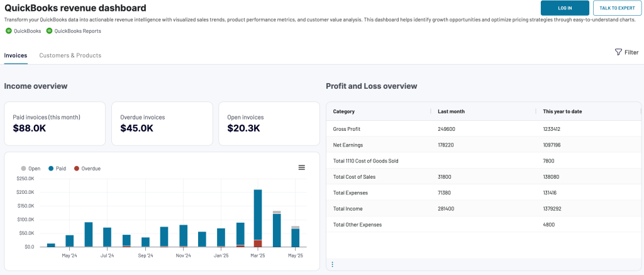The height and width of the screenshot is (275, 644).
Task: Click the QuickBooks Reports source icon
Action: click(49, 31)
